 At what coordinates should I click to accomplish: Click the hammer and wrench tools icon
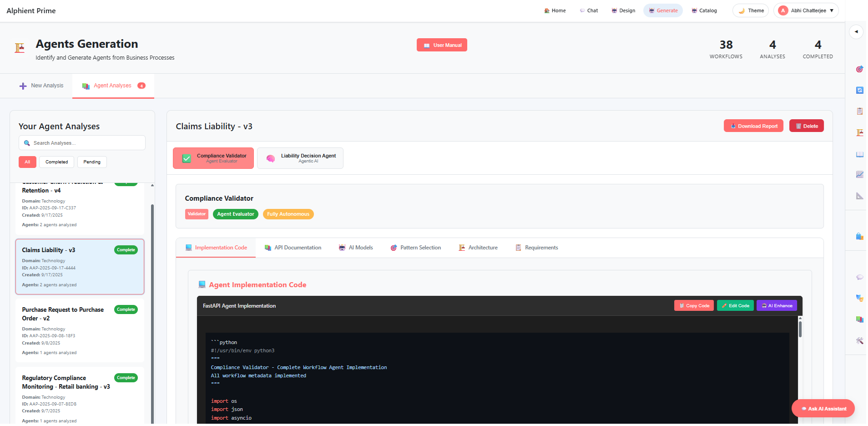click(859, 340)
